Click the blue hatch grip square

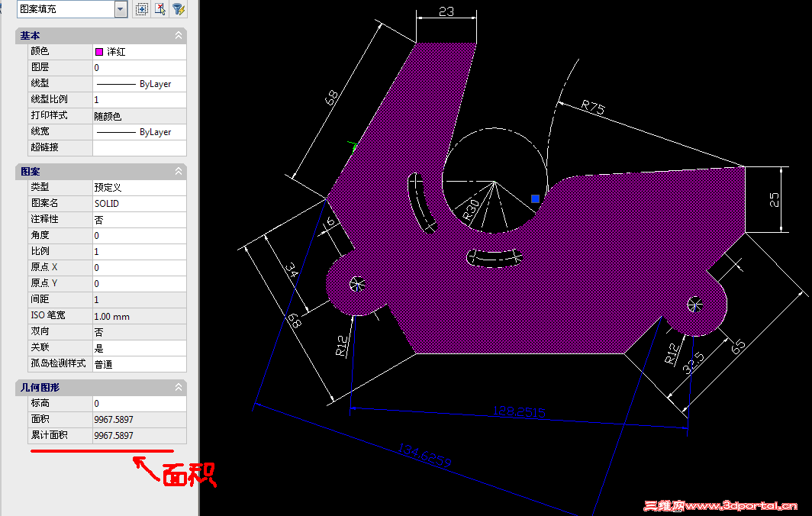click(x=536, y=198)
